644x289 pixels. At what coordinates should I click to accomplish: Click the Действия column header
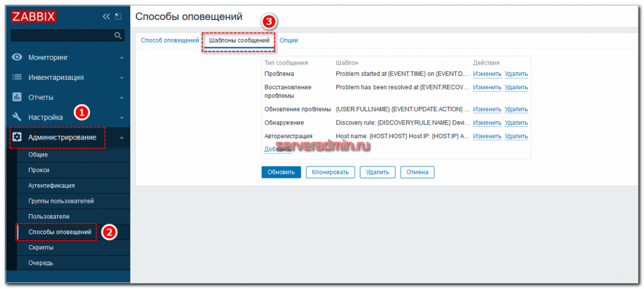486,63
